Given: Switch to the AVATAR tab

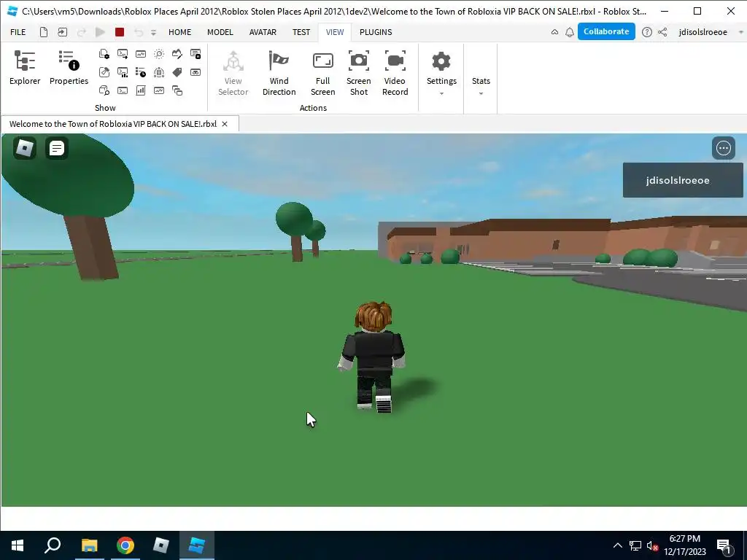Looking at the screenshot, I should tap(263, 32).
